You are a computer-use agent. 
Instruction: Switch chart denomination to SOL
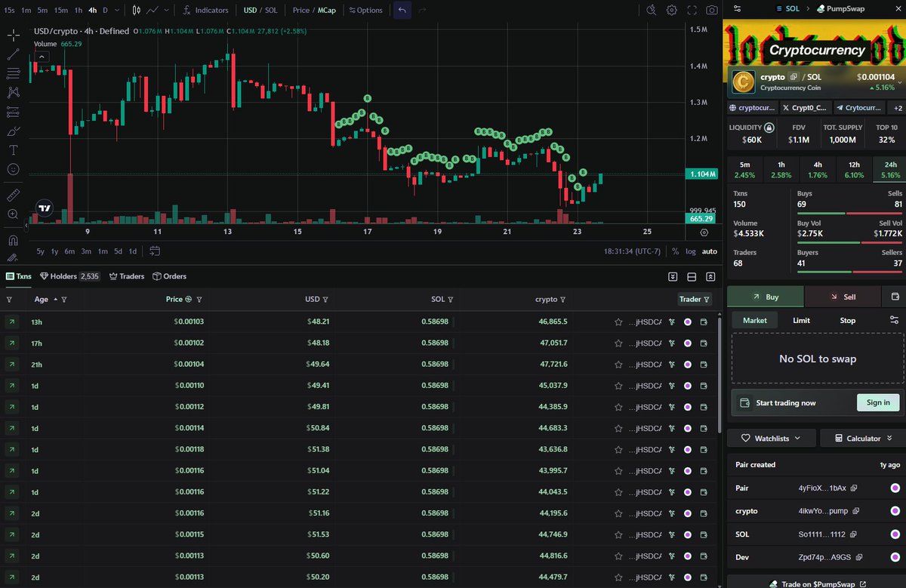(x=271, y=11)
